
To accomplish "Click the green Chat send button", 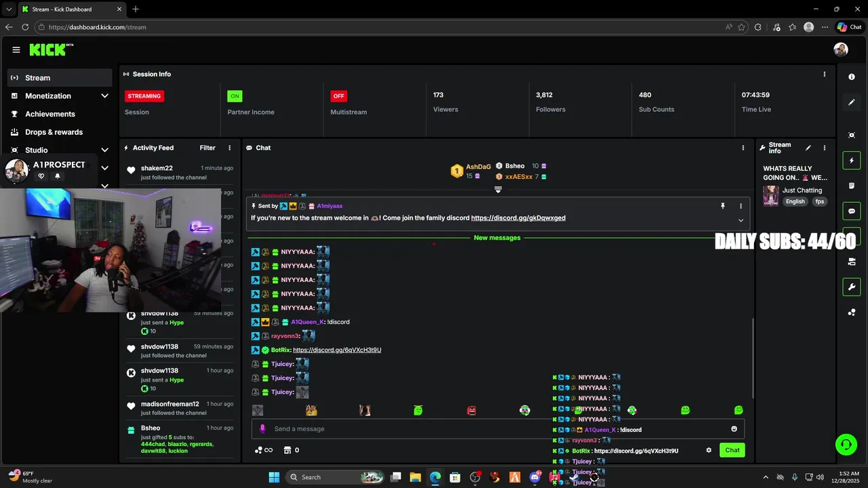I will (x=732, y=450).
